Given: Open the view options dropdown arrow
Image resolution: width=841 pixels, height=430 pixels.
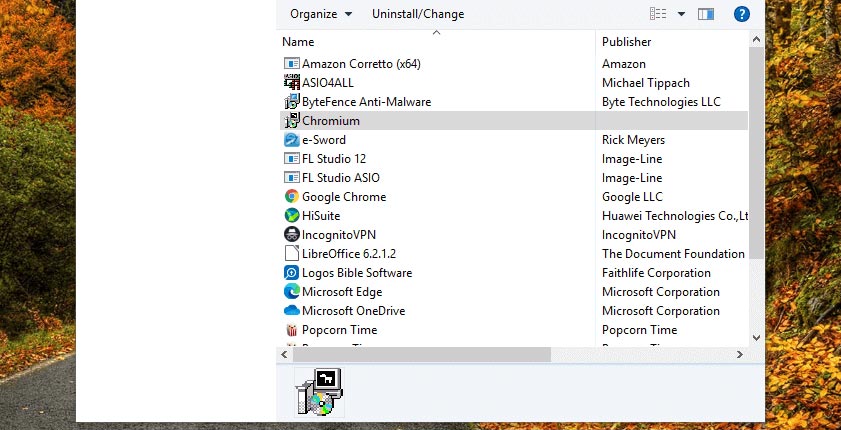Looking at the screenshot, I should click(681, 14).
